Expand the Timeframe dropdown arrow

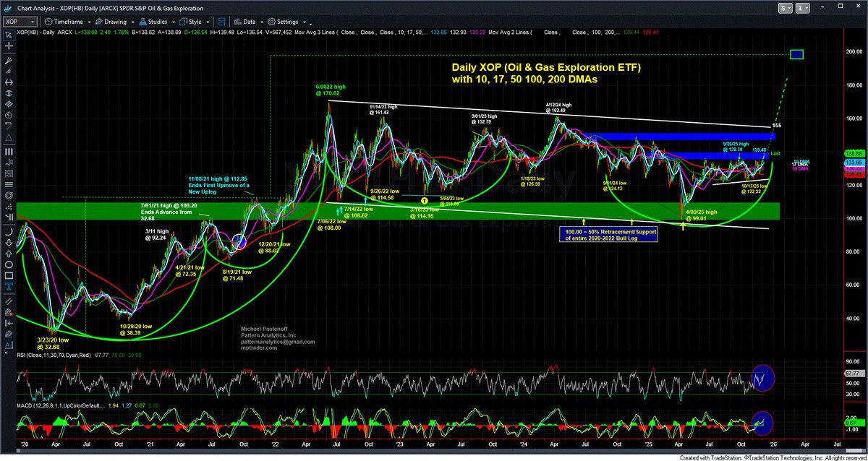click(88, 21)
